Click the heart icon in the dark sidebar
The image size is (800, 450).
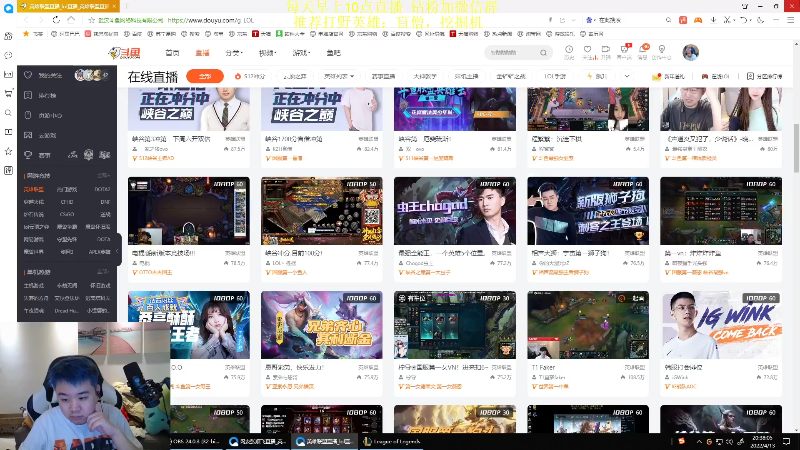28,75
